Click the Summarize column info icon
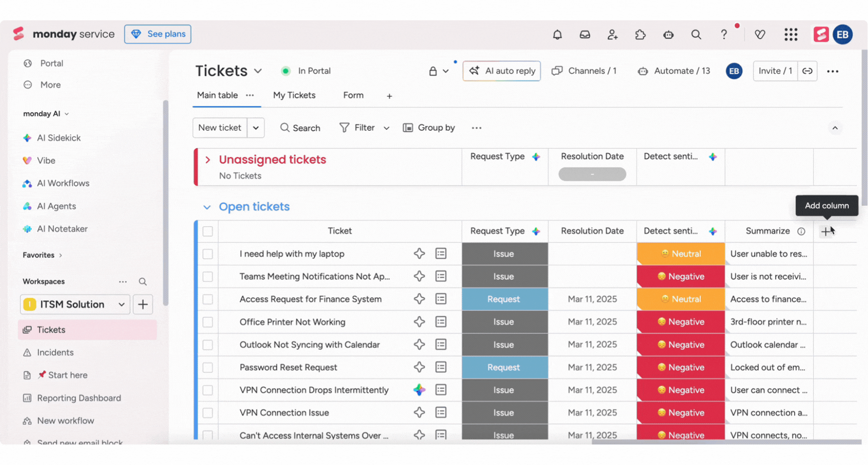Screen dimensions: 868x465 click(x=801, y=232)
